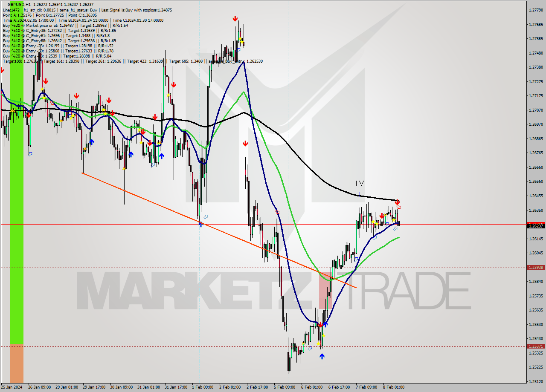Viewport: 546px width, 392px height.
Task: Select the hollow blue arrow right of the 1 Feb low
Action: coord(206,217)
